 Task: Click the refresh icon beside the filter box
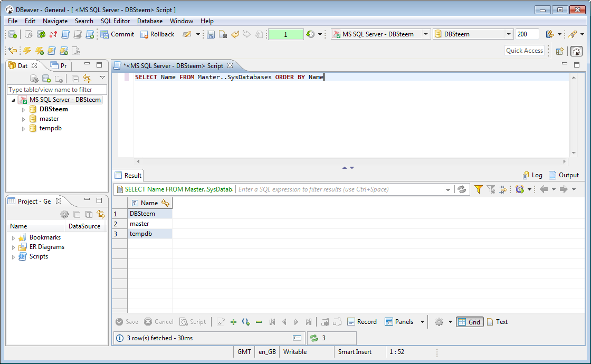pyautogui.click(x=462, y=189)
